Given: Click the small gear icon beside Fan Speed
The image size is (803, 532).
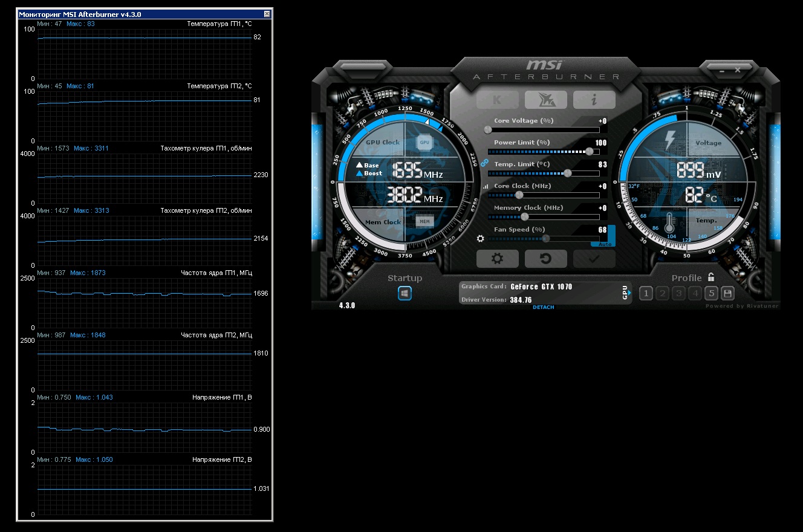Looking at the screenshot, I should tap(481, 238).
